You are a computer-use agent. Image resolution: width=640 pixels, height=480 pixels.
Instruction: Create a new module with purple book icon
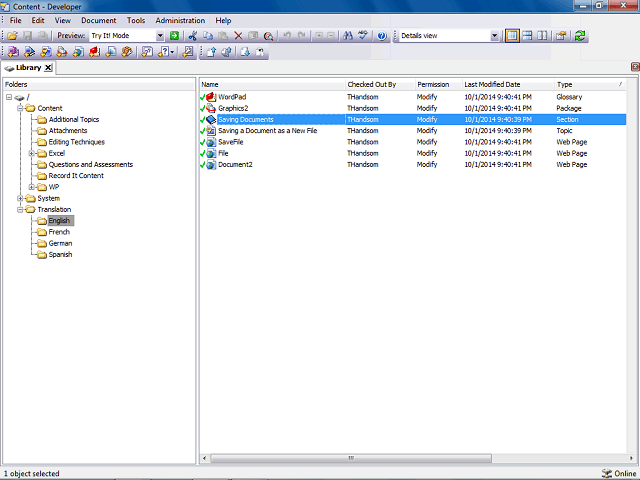point(13,52)
